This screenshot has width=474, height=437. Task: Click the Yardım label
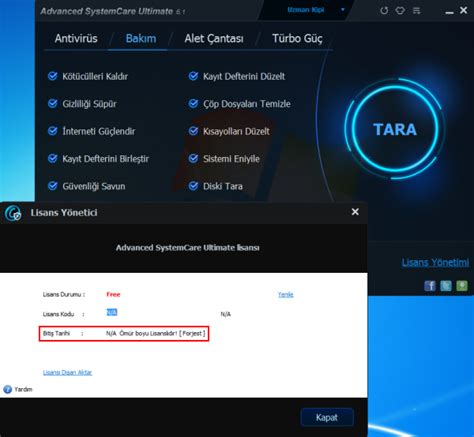point(23,389)
